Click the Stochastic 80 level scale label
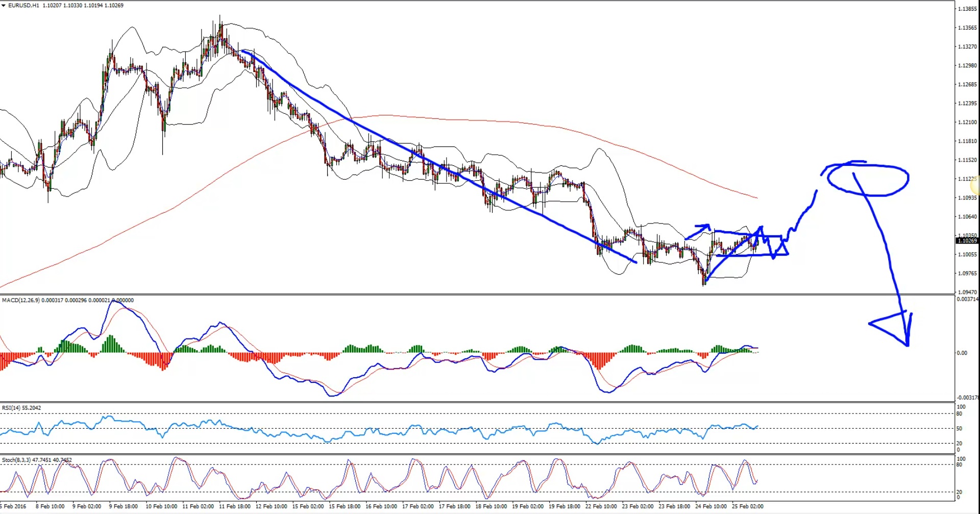This screenshot has height=514, width=980. (960, 465)
